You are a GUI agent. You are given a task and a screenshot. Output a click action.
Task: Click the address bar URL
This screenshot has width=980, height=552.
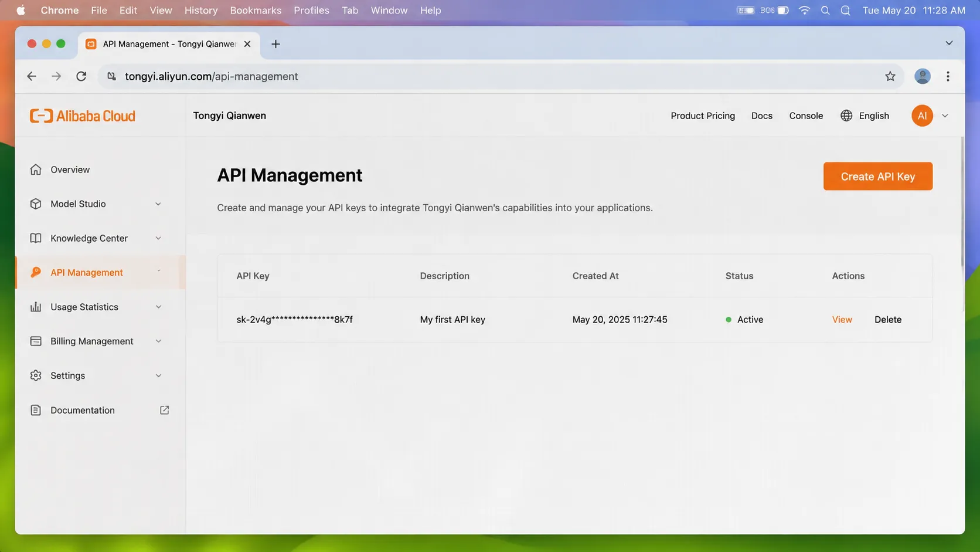(x=212, y=76)
